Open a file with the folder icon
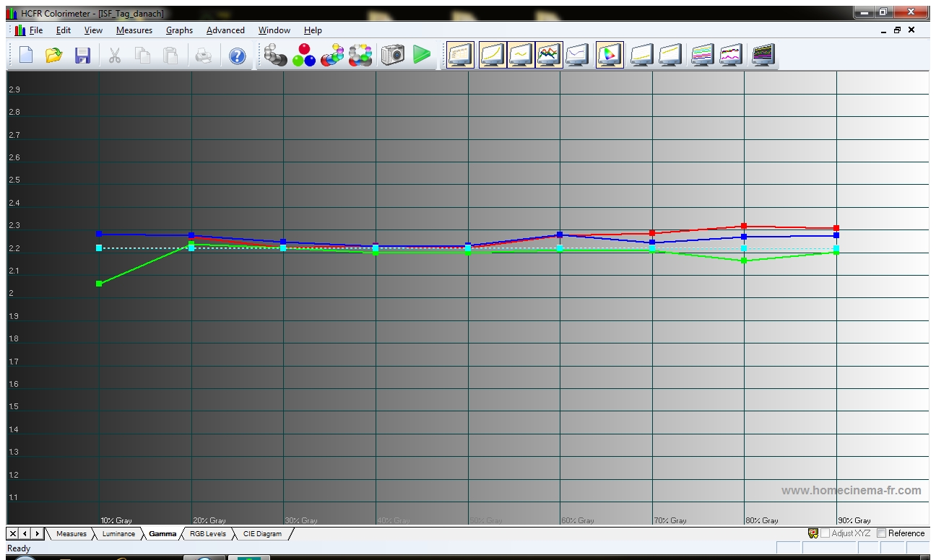 pos(54,56)
